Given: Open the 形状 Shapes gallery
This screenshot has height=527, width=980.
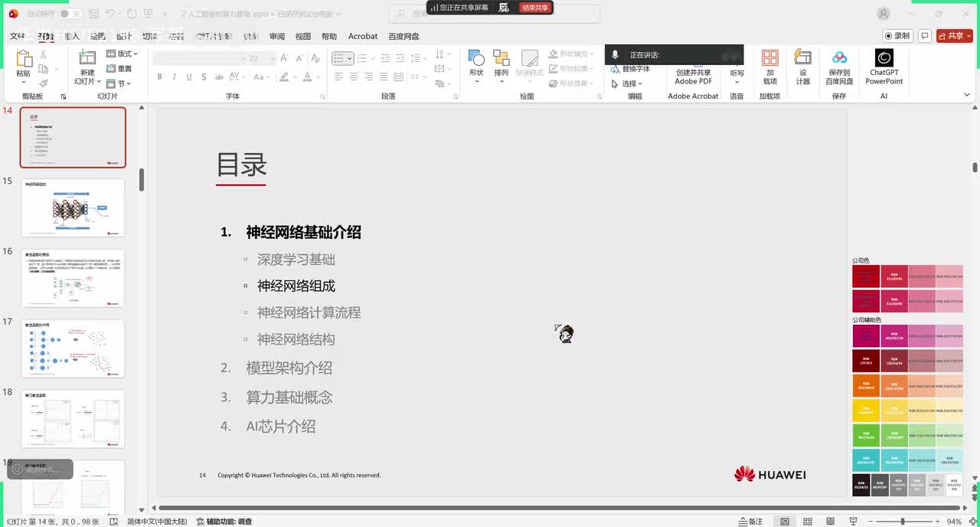Looking at the screenshot, I should click(476, 67).
